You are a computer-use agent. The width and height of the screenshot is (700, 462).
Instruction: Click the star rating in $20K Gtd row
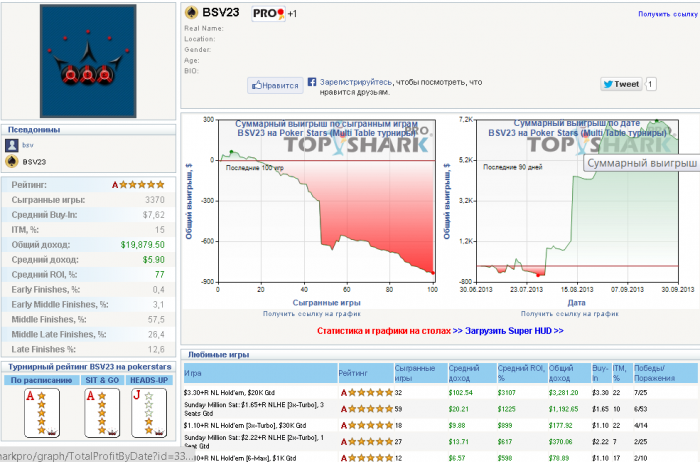367,393
